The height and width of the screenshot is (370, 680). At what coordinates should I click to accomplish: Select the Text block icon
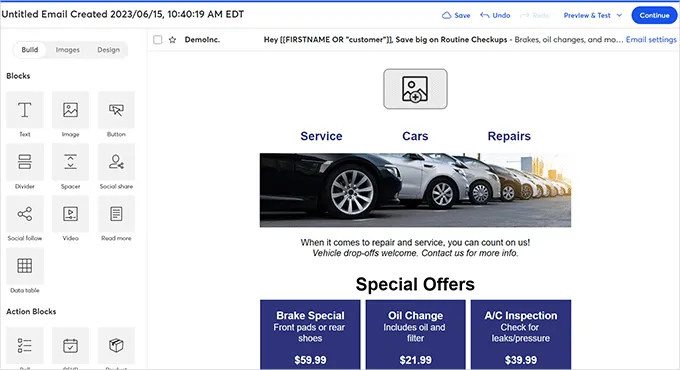25,110
